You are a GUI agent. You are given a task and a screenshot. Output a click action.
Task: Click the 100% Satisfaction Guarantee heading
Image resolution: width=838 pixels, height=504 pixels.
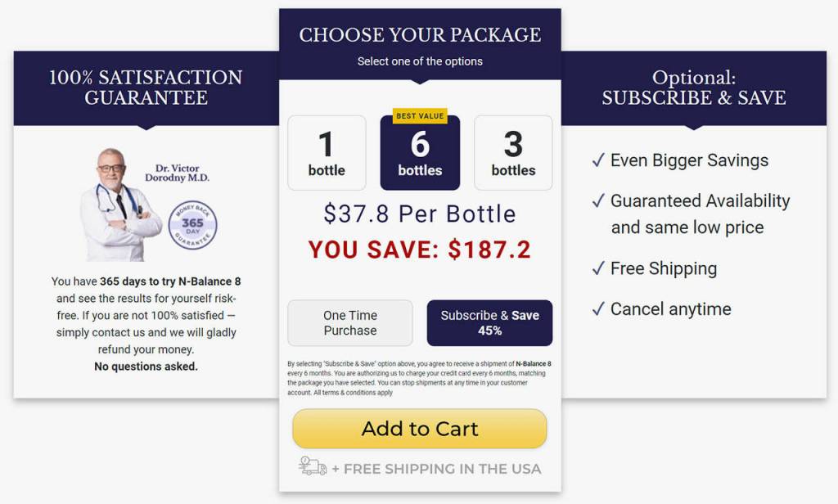click(146, 88)
